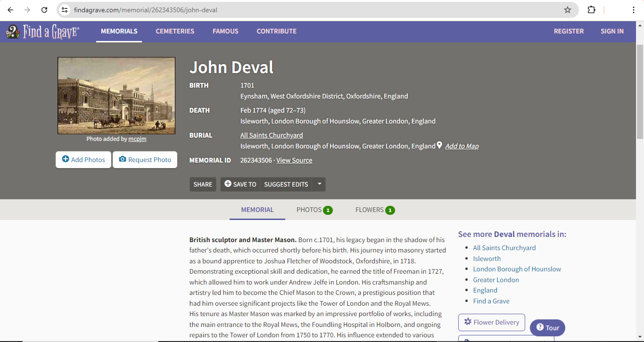The image size is (644, 342).
Task: Click the View Source link
Action: pos(294,160)
